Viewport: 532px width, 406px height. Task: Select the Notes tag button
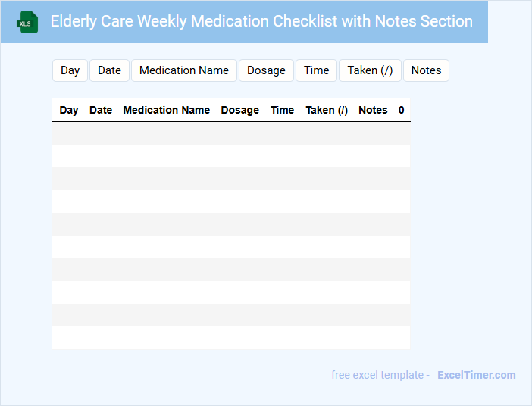click(x=426, y=70)
